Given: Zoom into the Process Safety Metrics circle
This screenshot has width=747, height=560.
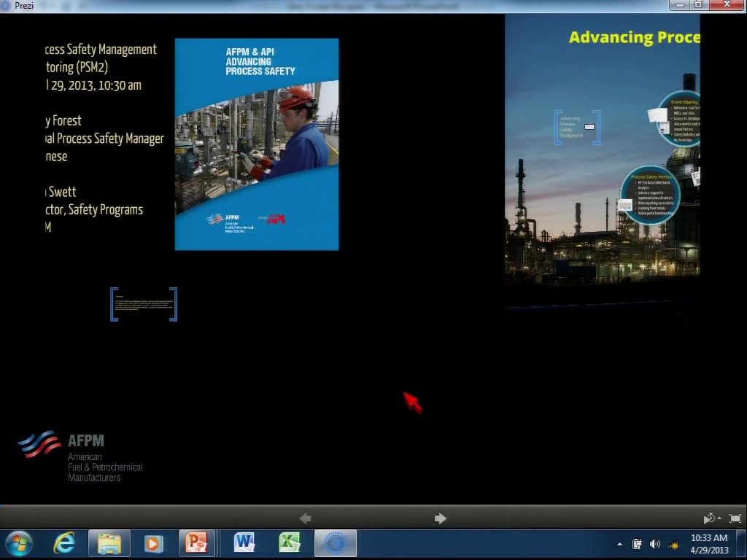Looking at the screenshot, I should point(650,195).
